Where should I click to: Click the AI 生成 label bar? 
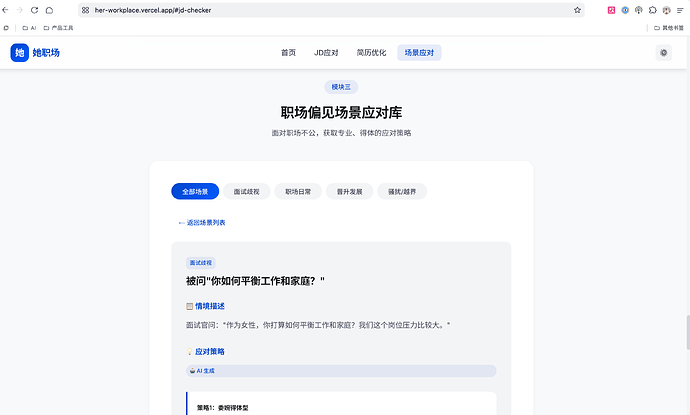click(341, 371)
